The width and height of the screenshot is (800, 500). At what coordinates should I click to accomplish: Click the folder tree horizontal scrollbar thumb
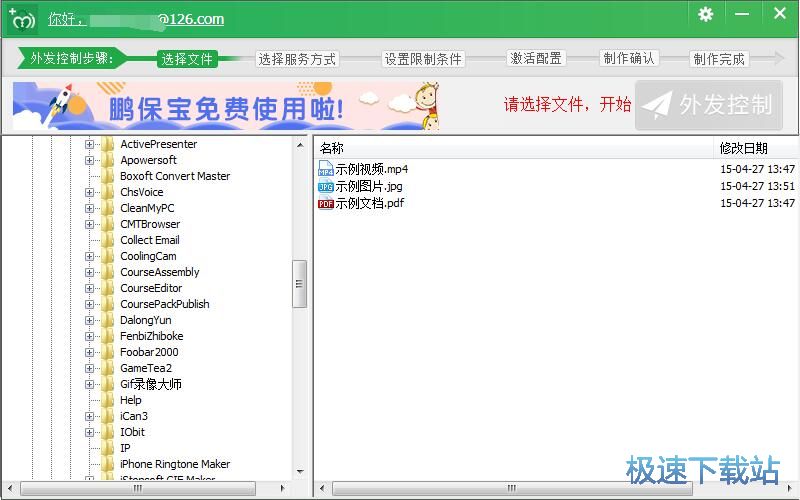click(138, 488)
